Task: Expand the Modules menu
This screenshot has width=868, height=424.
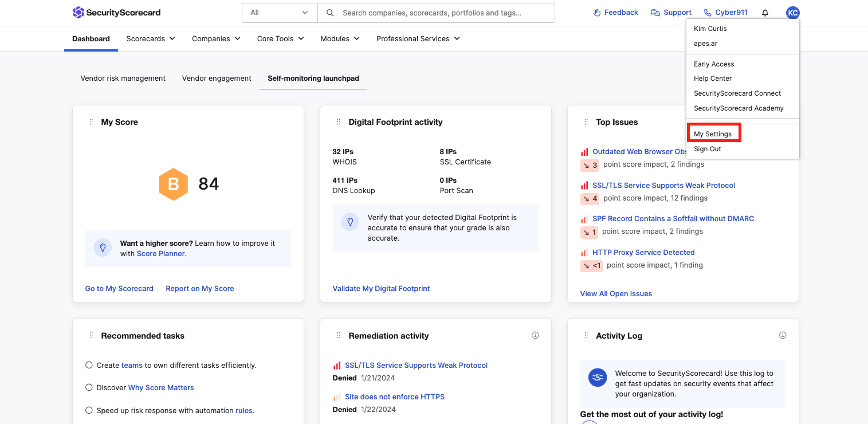Action: [340, 38]
